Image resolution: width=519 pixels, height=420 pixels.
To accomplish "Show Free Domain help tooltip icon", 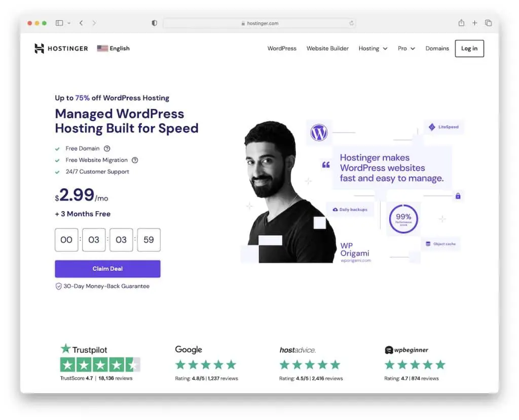I will coord(107,148).
